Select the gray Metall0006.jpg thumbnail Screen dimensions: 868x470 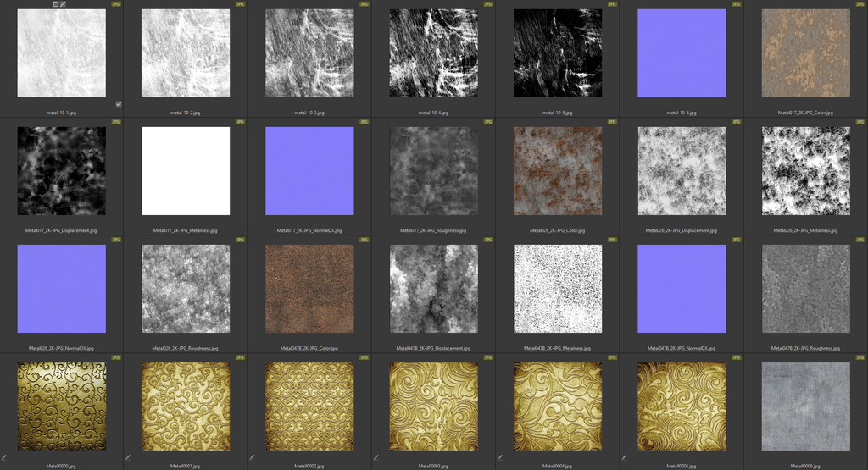[x=805, y=406]
